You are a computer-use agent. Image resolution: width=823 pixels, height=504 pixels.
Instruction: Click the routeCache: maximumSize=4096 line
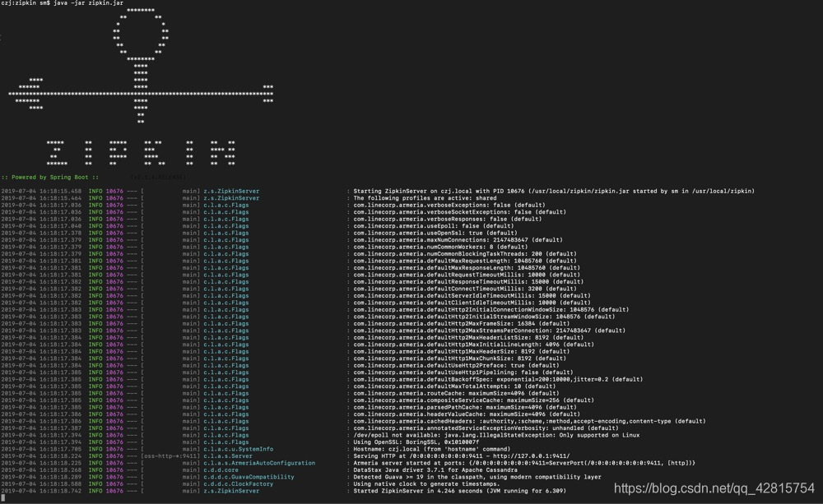456,393
